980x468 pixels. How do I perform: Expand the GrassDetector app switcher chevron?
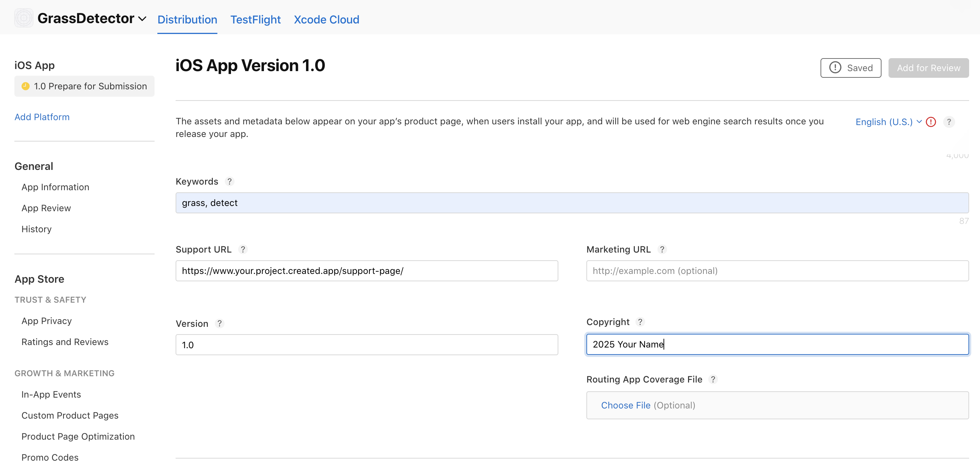142,19
